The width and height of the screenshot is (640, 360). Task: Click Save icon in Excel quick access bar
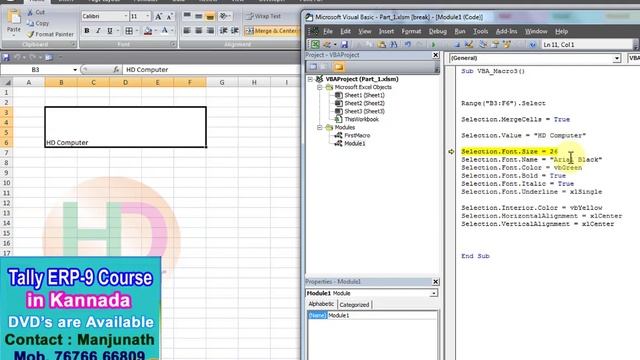pyautogui.click(x=6, y=58)
